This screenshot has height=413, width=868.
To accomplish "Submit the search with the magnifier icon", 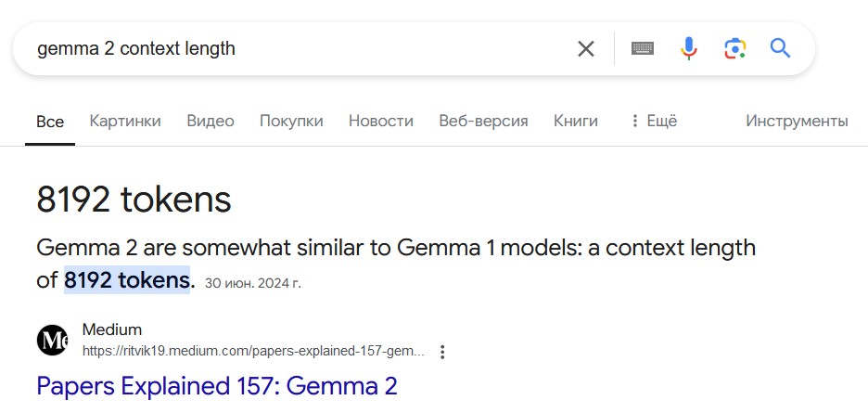I will point(780,49).
